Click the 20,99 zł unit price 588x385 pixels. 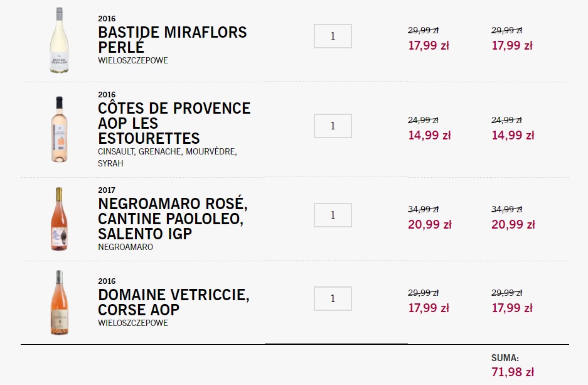(x=430, y=224)
